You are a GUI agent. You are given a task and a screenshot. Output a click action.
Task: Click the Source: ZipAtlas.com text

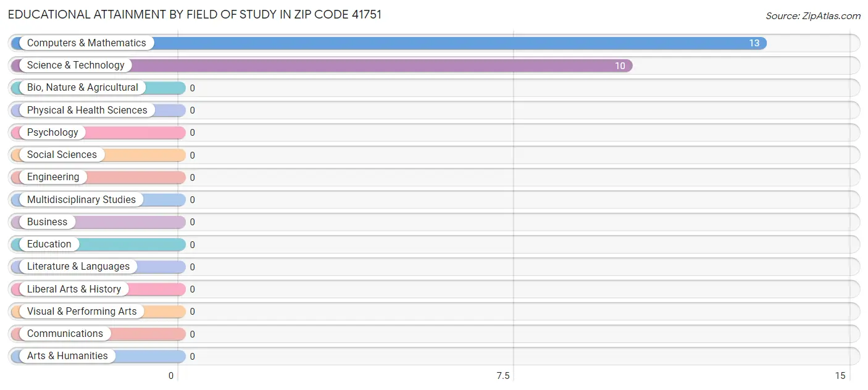(x=813, y=16)
